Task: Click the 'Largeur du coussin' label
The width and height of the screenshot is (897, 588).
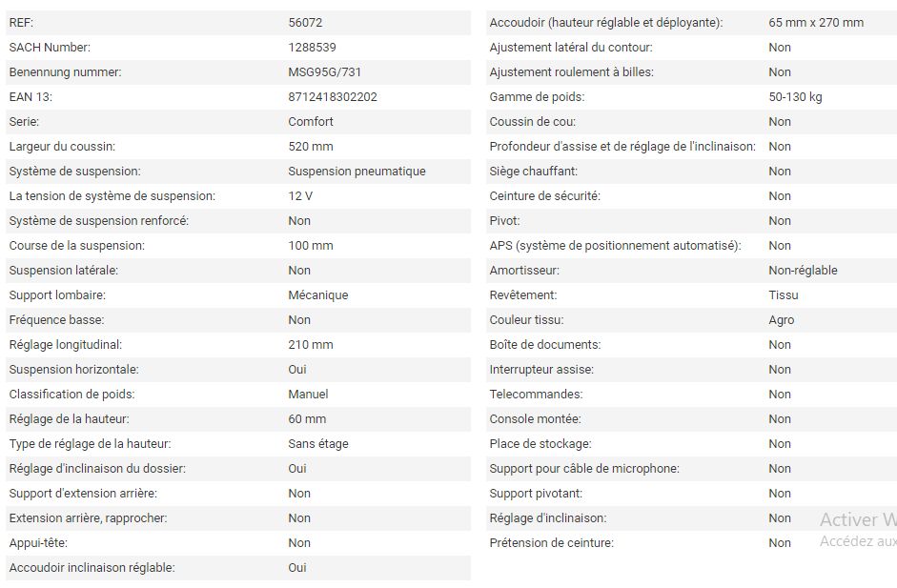Action: point(62,146)
